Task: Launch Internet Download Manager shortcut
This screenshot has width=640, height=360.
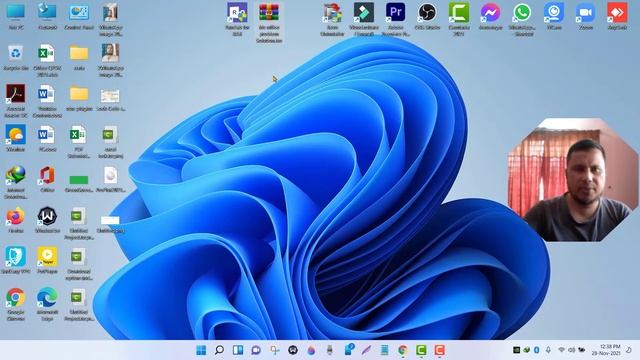Action: tap(16, 182)
